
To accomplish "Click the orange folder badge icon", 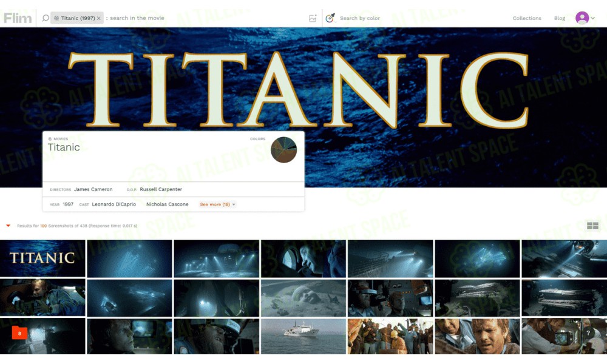I will click(x=19, y=333).
